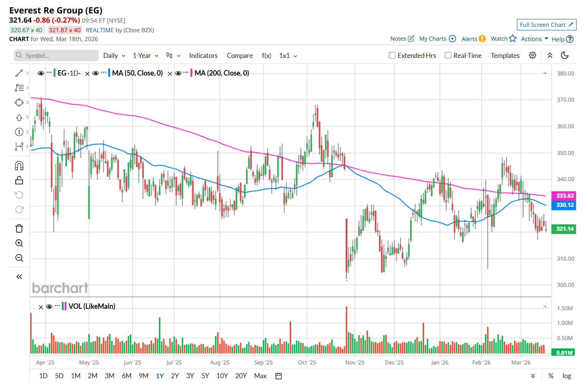Viewport: 588px width, 387px height.
Task: Focus the Symbol search field
Action: click(56, 56)
